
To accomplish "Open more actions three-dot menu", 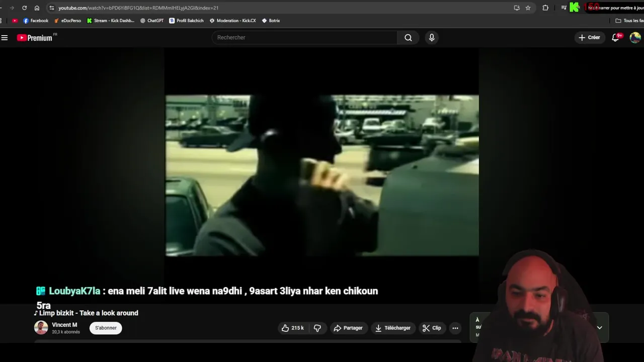I will 455,328.
